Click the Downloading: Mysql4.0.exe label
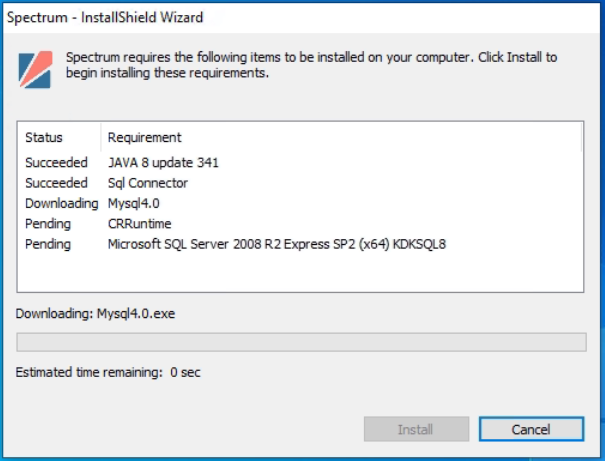The height and width of the screenshot is (461, 605). click(x=95, y=314)
